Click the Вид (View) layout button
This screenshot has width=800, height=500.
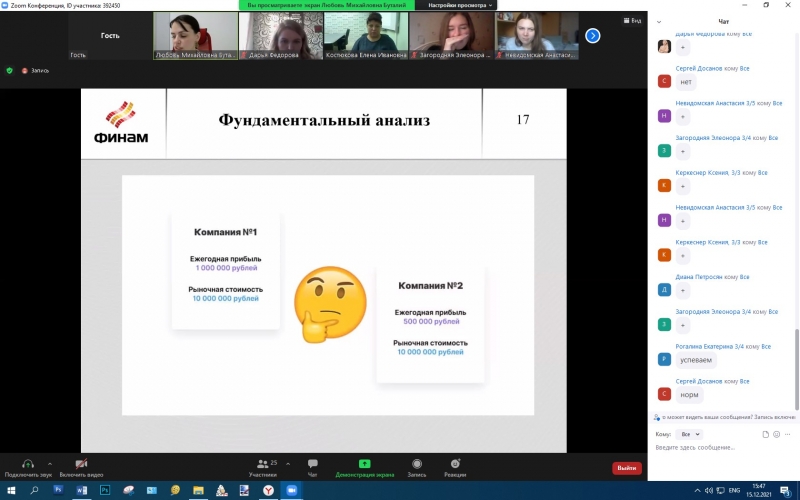tap(632, 20)
